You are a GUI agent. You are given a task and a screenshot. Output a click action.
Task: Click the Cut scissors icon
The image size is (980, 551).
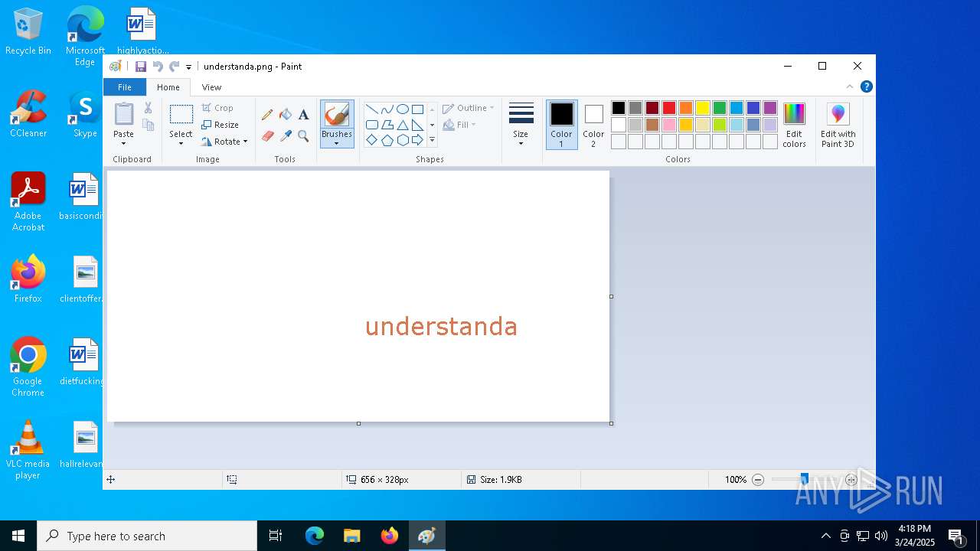(x=149, y=108)
